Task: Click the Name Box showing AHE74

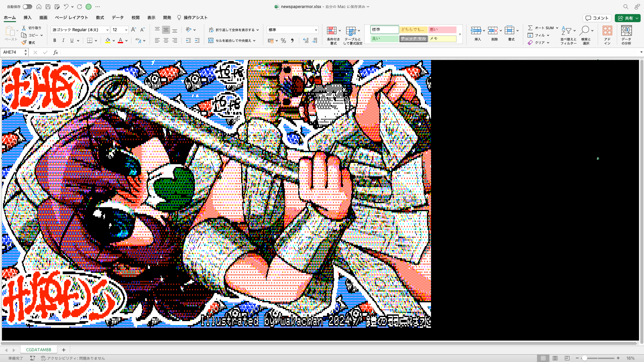Action: pyautogui.click(x=14, y=52)
